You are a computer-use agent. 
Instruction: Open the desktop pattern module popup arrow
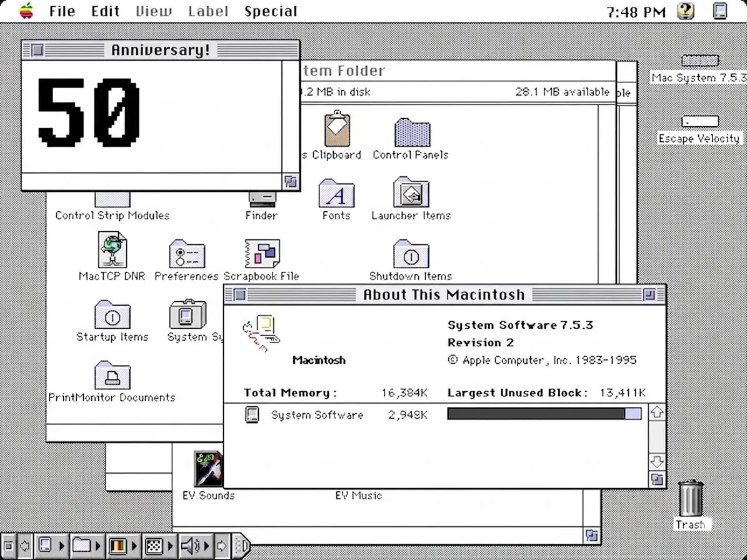click(170, 544)
